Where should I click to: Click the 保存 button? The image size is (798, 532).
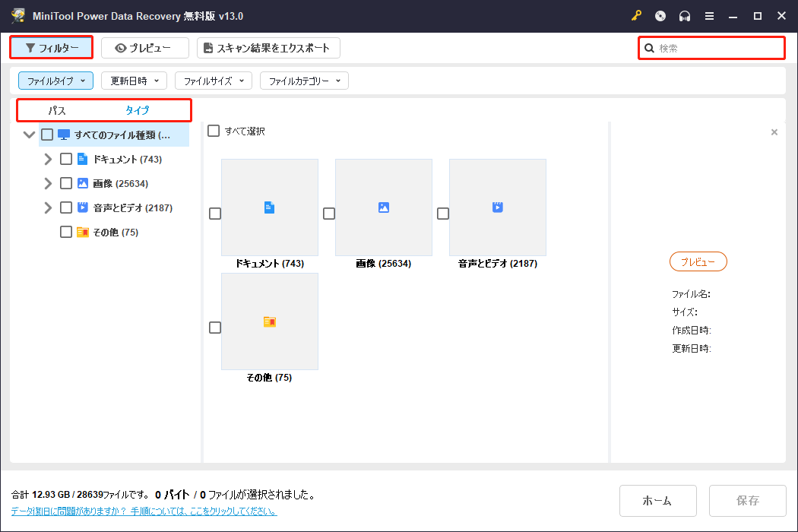click(x=747, y=500)
